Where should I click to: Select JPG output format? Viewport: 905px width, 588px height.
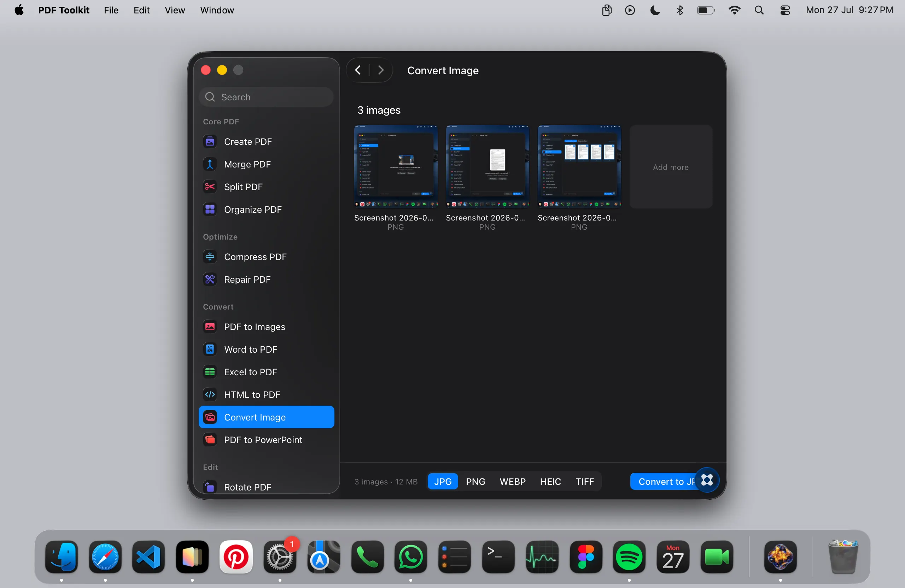click(x=443, y=481)
